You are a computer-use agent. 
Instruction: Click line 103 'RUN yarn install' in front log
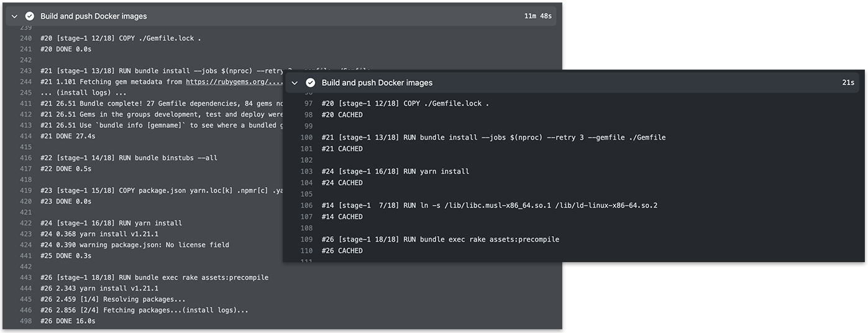(436, 171)
